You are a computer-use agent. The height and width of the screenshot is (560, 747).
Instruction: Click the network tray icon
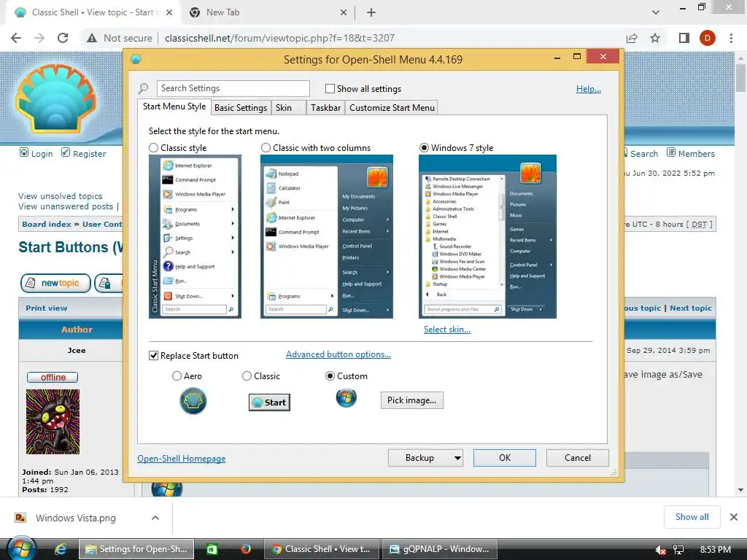point(678,550)
